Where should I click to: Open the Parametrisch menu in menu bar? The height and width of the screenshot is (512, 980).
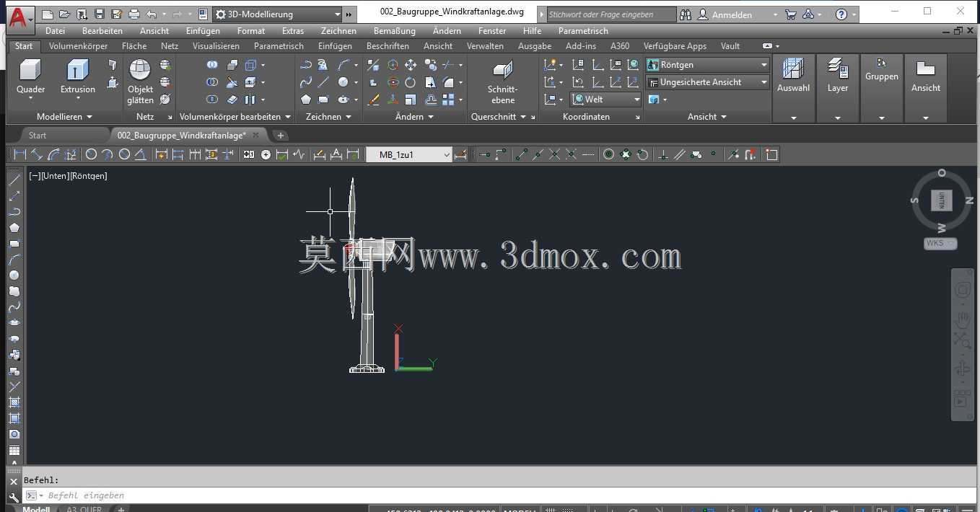583,31
